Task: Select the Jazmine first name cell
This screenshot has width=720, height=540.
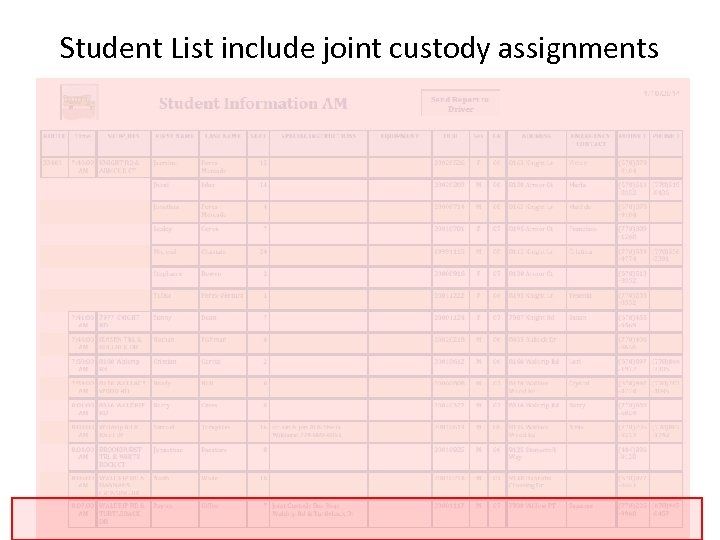Action: tap(165, 160)
